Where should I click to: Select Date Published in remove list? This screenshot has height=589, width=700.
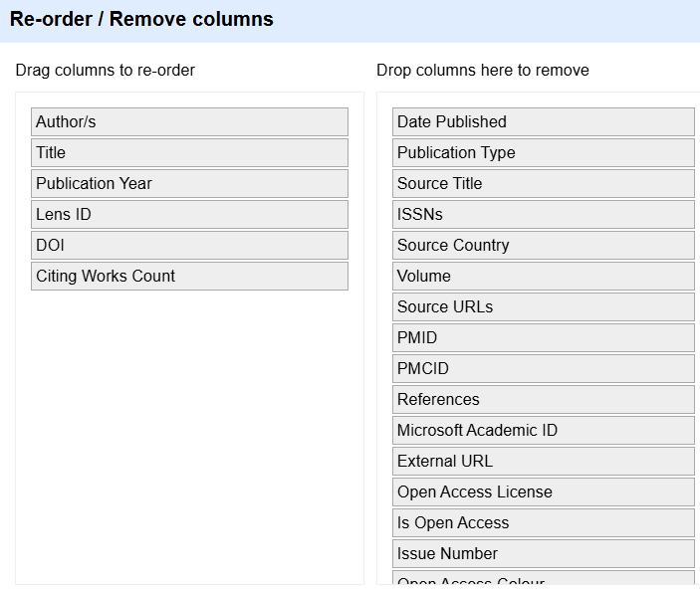(543, 122)
